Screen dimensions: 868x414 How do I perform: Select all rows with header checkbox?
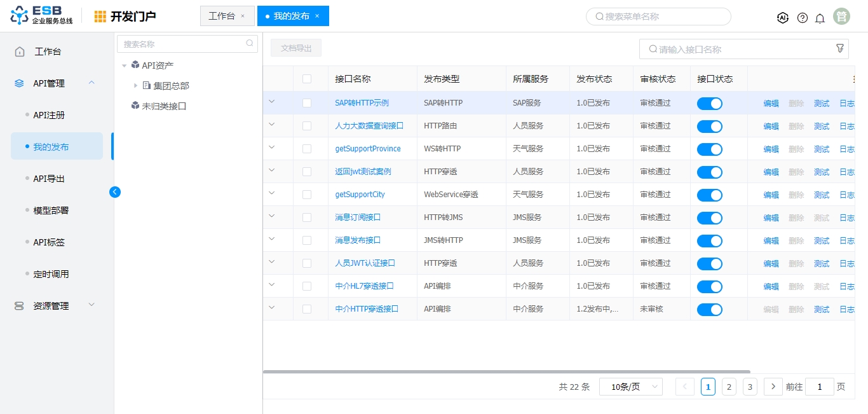(x=307, y=79)
